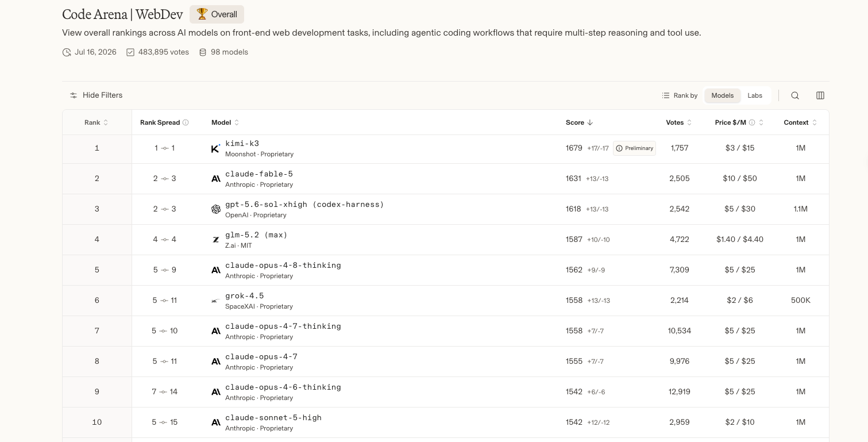Click the 1.1M context value
This screenshot has height=442, width=868.
pos(801,209)
